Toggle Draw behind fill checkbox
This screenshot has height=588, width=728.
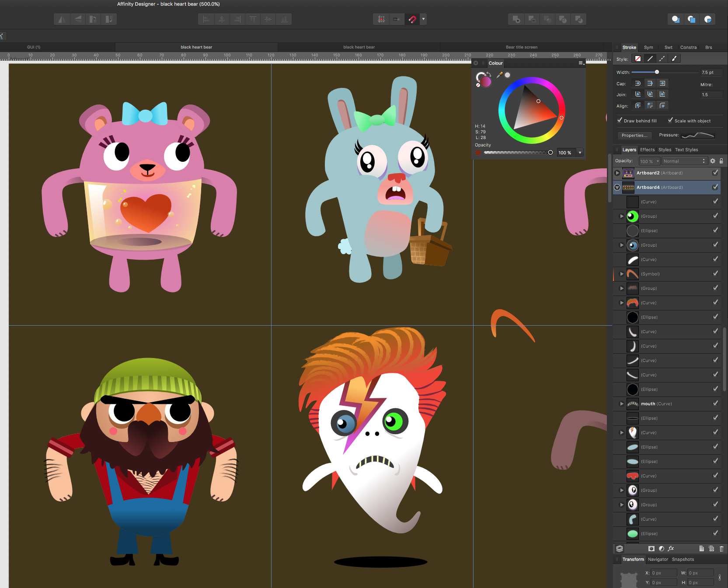click(x=620, y=120)
